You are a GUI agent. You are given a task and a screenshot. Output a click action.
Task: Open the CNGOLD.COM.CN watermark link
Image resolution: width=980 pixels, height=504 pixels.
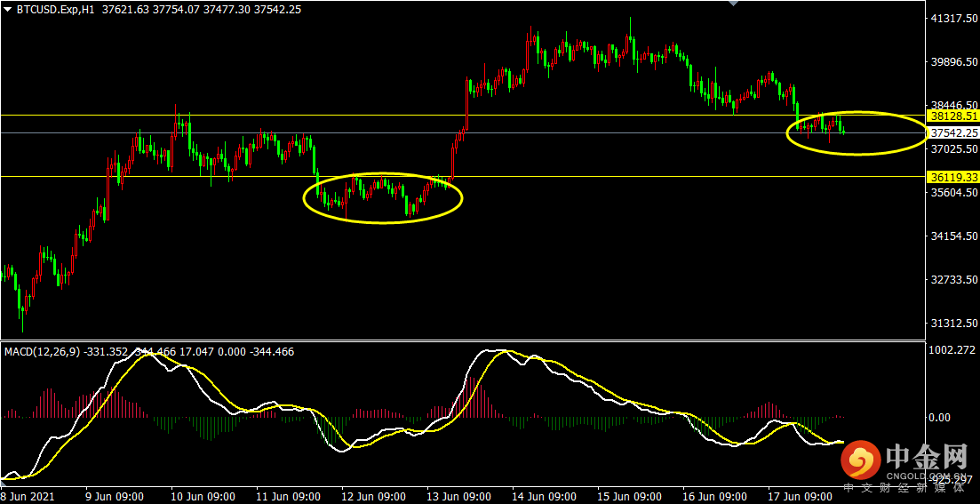tap(928, 477)
